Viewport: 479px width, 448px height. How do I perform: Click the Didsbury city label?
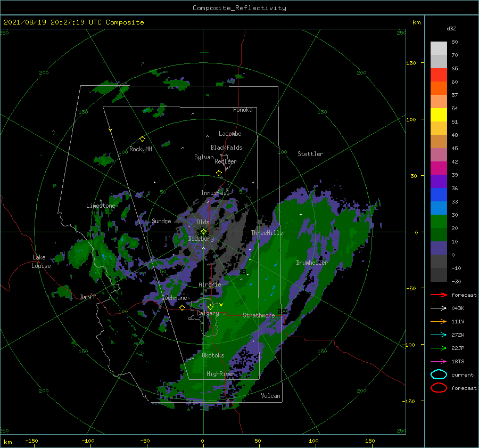pyautogui.click(x=201, y=239)
